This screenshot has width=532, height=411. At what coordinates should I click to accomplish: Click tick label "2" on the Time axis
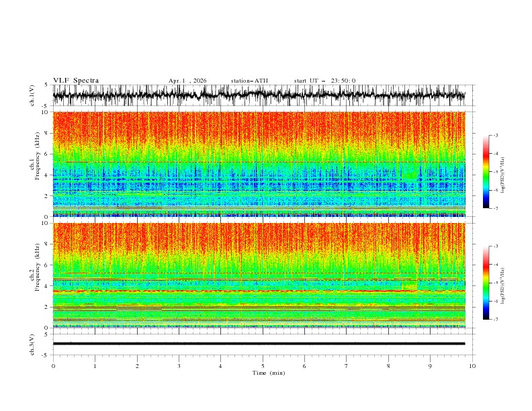click(x=137, y=366)
